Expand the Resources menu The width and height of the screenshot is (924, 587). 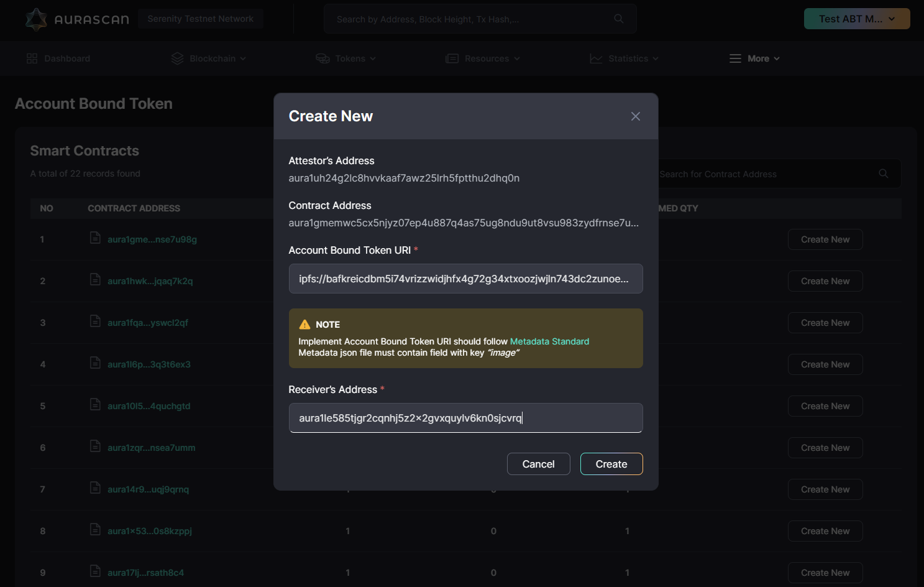coord(483,58)
